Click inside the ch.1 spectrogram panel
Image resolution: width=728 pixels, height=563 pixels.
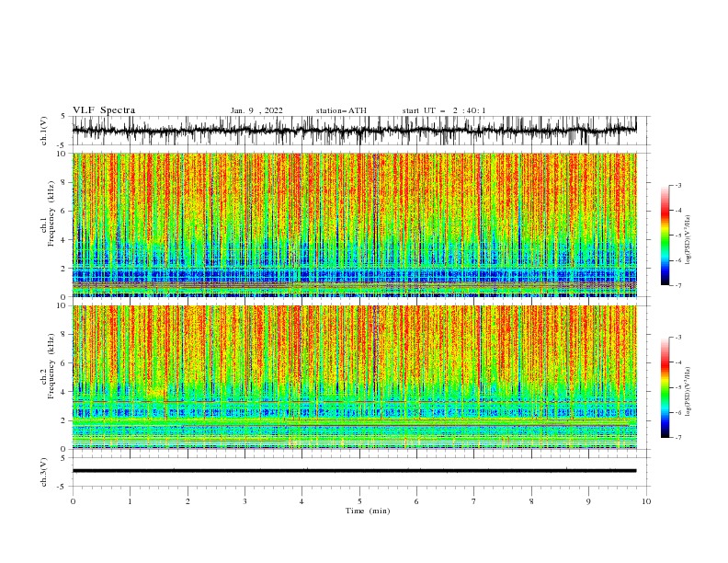coord(354,224)
